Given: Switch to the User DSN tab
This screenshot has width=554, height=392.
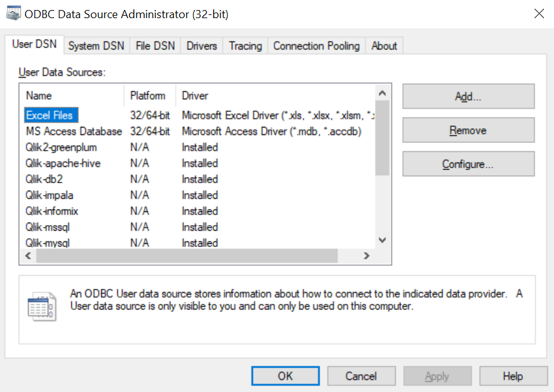Looking at the screenshot, I should [34, 44].
